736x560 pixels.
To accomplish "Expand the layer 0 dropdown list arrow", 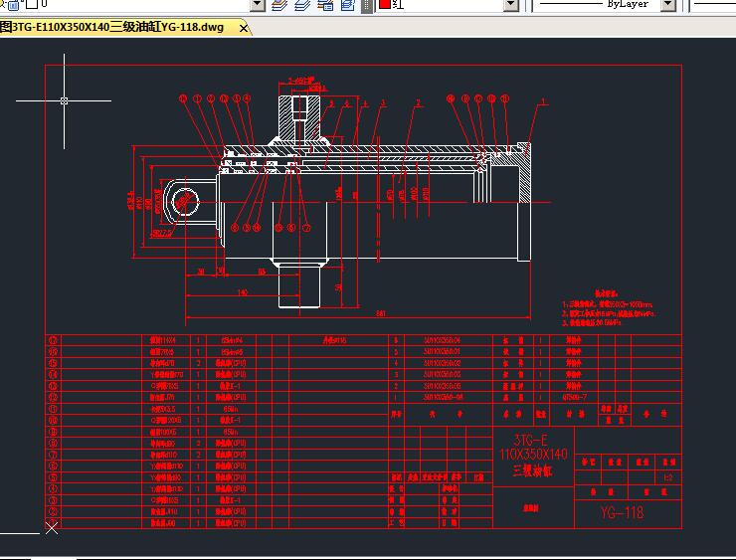I will [258, 5].
